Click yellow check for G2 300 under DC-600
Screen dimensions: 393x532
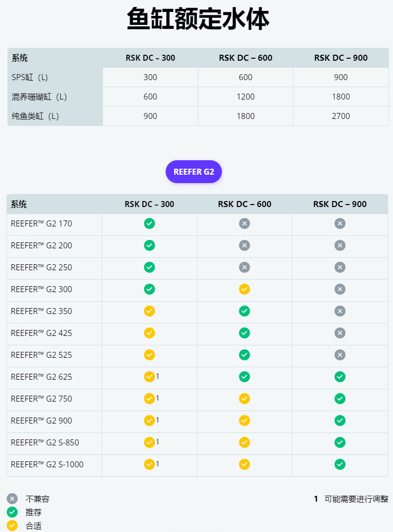(x=244, y=289)
